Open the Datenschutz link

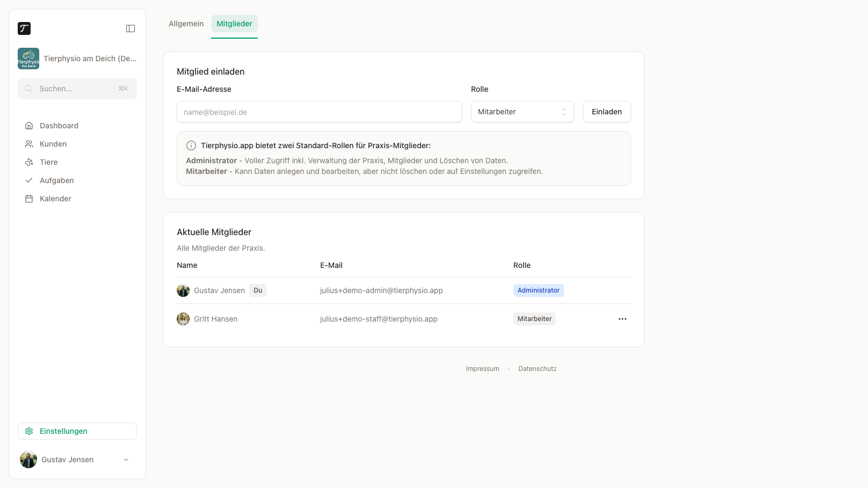coord(538,369)
